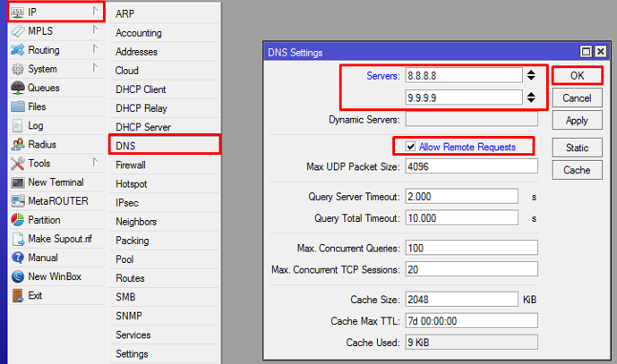Click the Exit door icon
Viewport: 617px width, 364px height.
18,295
